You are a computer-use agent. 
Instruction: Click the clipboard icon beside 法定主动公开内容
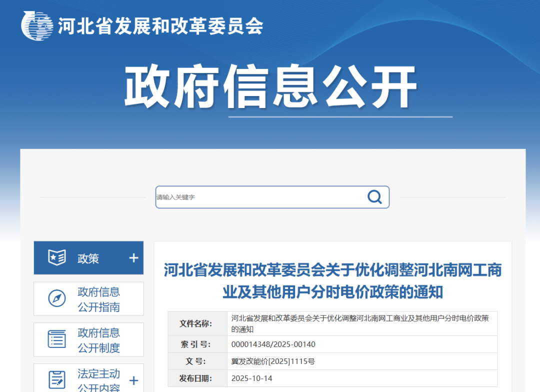pos(56,379)
